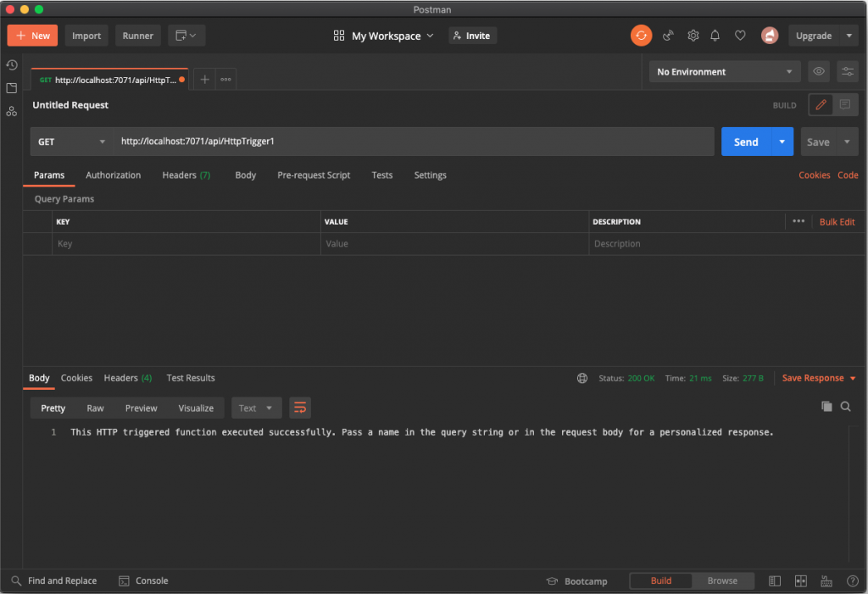Click the blue Send button
Viewport: 868px width, 594px height.
[746, 142]
